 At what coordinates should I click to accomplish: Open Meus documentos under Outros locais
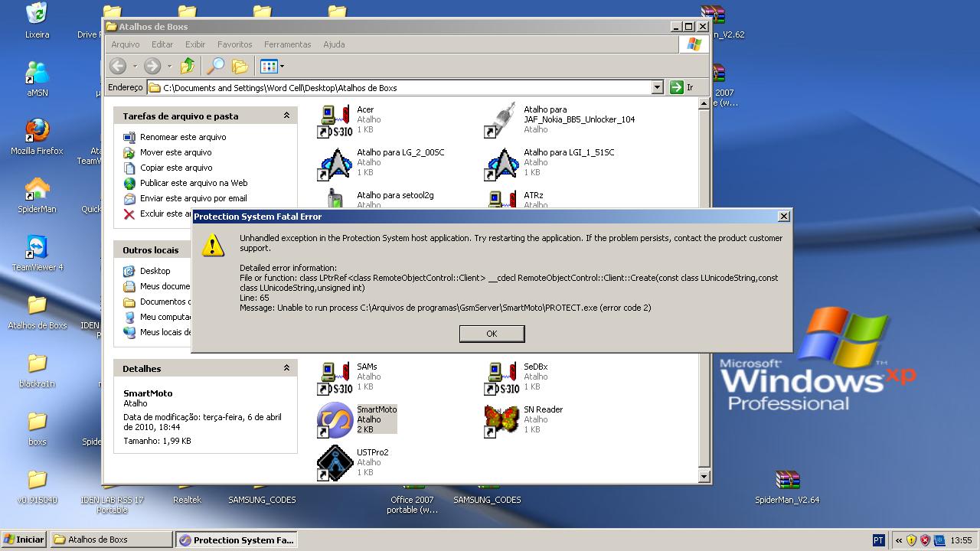165,286
